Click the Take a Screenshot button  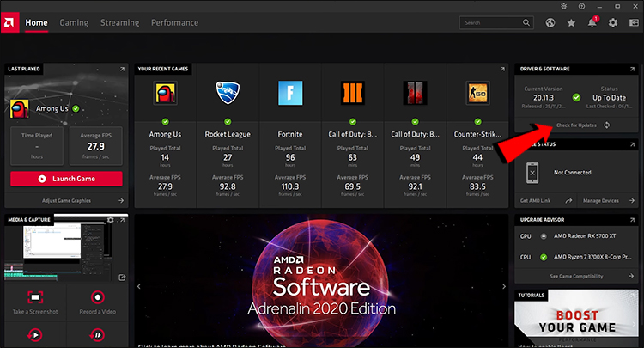click(x=35, y=302)
